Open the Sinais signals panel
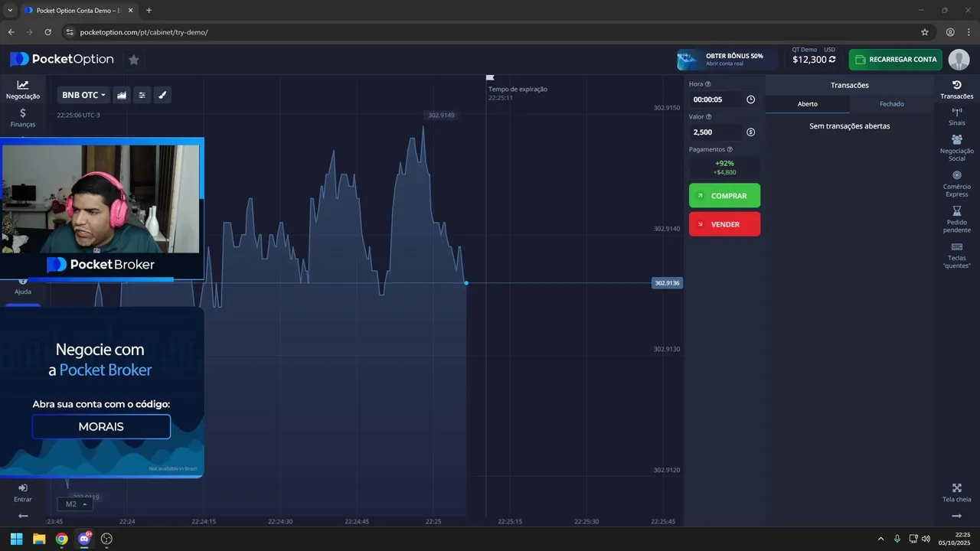The width and height of the screenshot is (980, 551). point(956,116)
